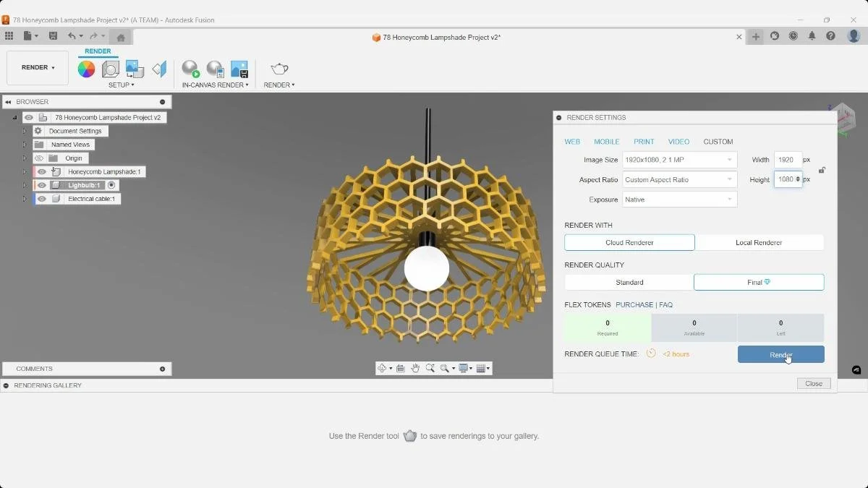Select the RENDER ribbon tab
Image resolution: width=868 pixels, height=488 pixels.
[x=98, y=51]
